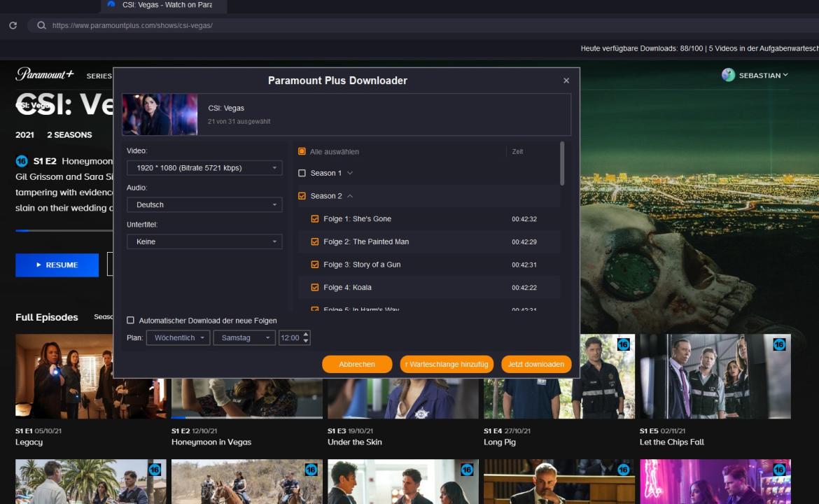The image size is (819, 504).
Task: Open the Under the Skin episode title
Action: point(355,442)
